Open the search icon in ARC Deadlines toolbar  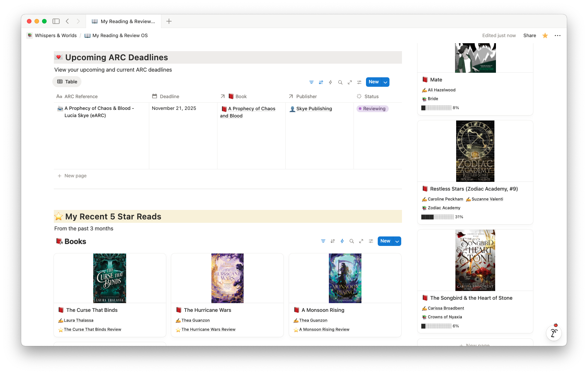(x=340, y=82)
